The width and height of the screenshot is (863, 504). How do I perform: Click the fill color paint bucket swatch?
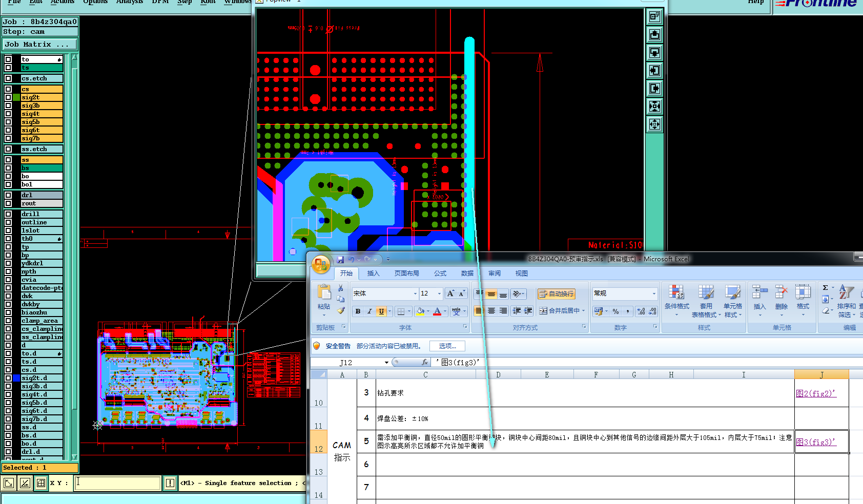click(x=420, y=311)
